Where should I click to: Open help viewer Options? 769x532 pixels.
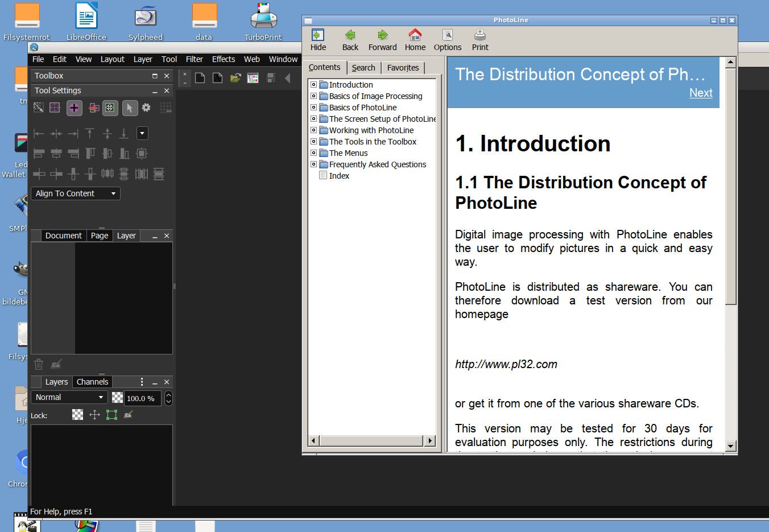[448, 40]
